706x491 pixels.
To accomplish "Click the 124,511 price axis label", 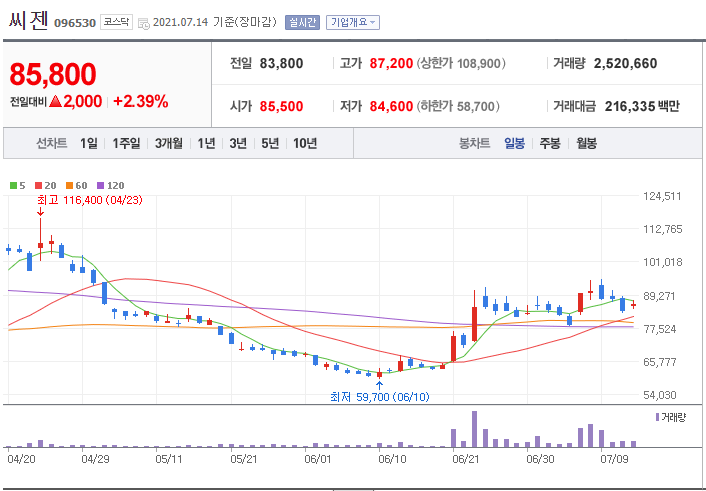I will (662, 196).
